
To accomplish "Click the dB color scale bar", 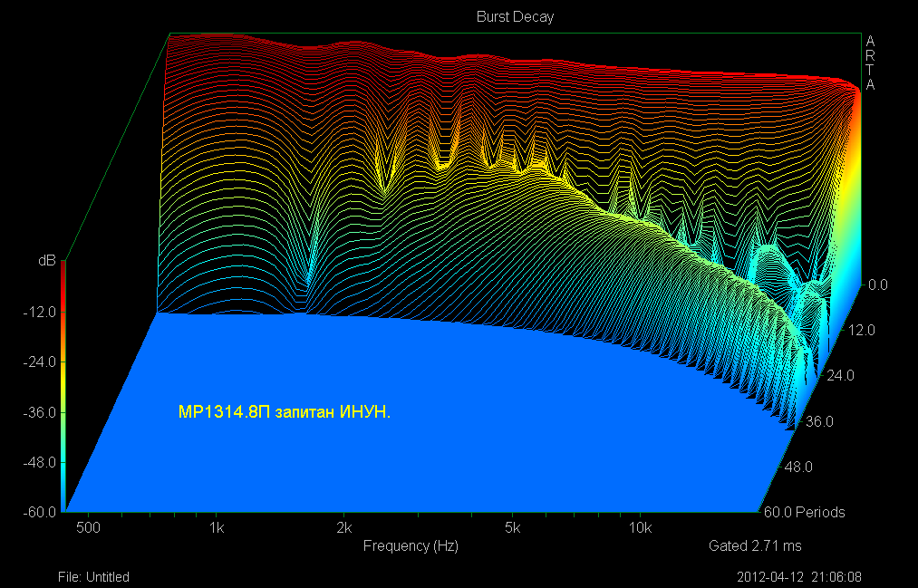I will pos(63,386).
